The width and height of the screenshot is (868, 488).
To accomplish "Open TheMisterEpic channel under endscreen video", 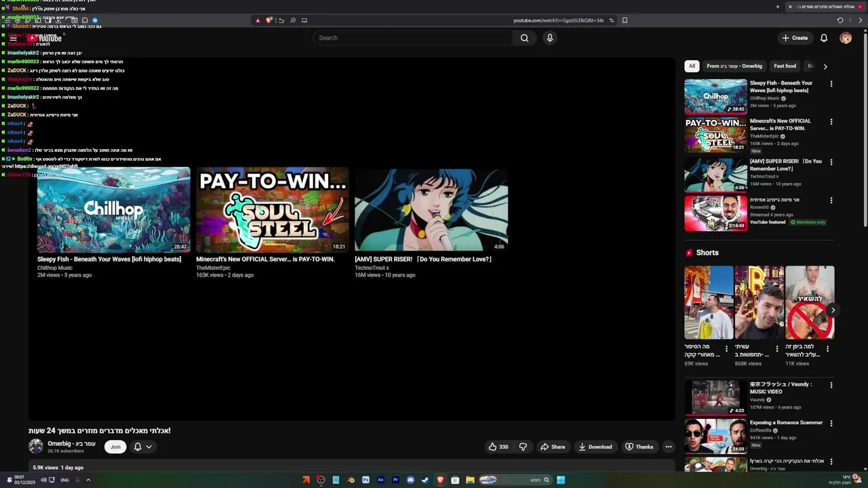I will [213, 268].
